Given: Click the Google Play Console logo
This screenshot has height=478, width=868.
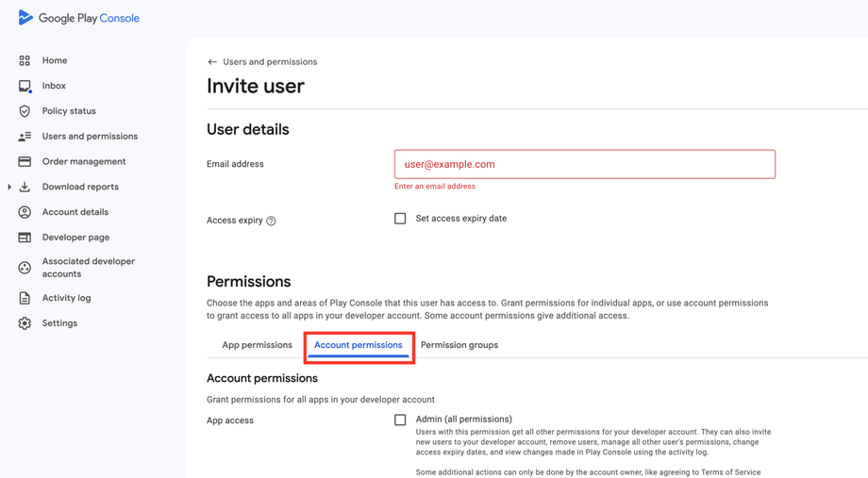Looking at the screenshot, I should point(78,18).
